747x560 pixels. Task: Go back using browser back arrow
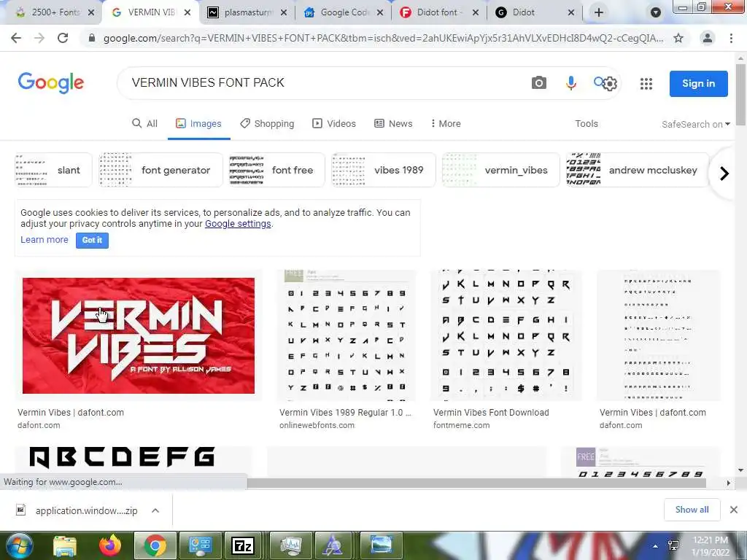point(16,38)
